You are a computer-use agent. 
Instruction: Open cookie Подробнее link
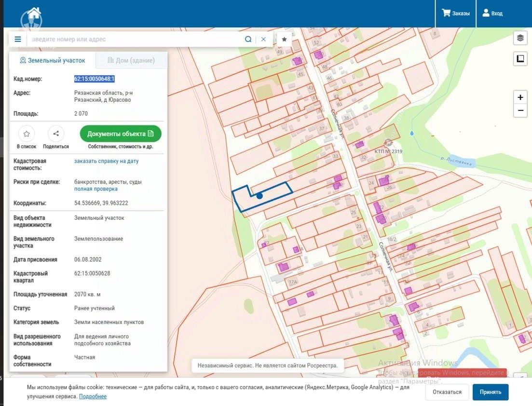tap(93, 396)
